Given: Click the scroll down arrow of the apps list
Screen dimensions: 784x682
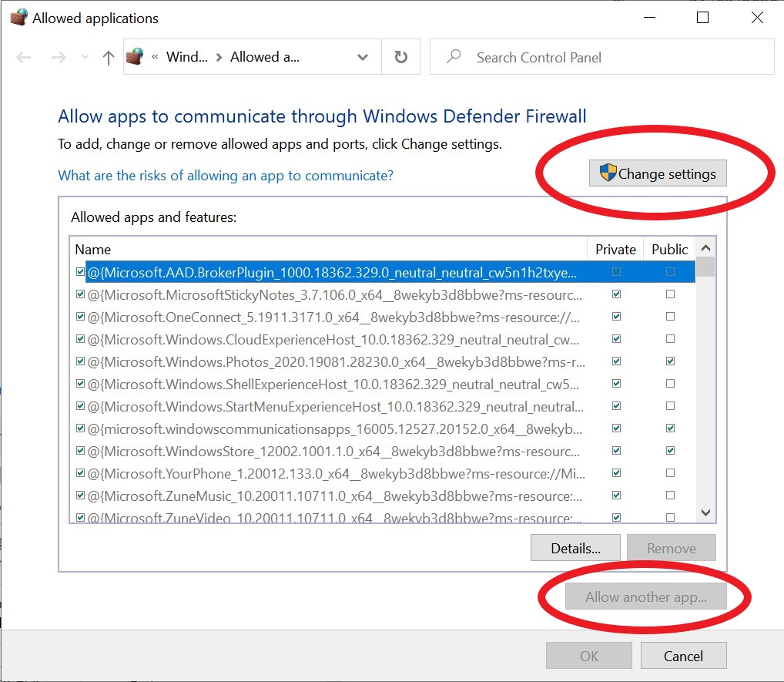Looking at the screenshot, I should click(705, 513).
